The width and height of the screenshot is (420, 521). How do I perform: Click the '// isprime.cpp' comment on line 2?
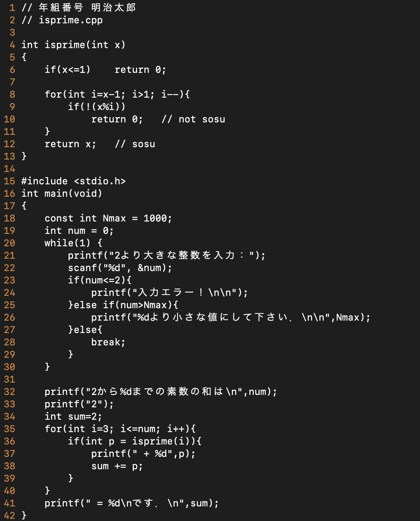[x=62, y=20]
